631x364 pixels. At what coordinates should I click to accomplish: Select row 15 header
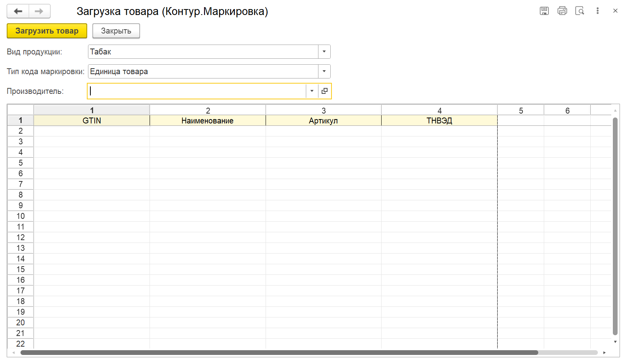[21, 269]
